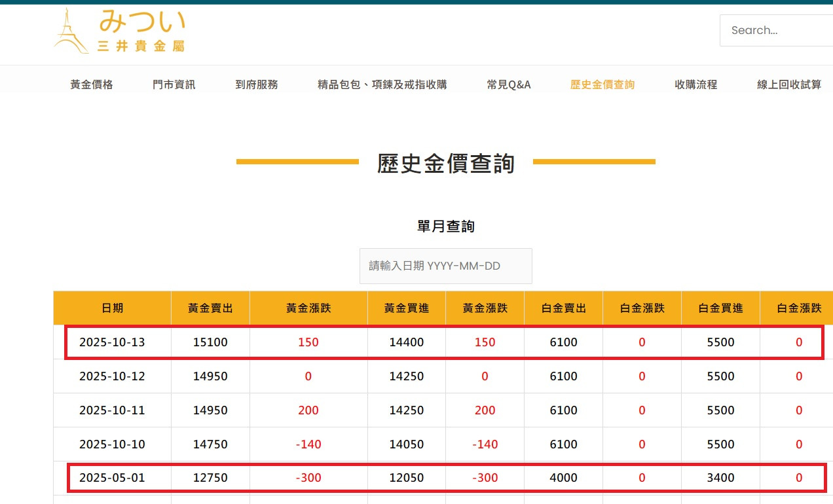This screenshot has height=504, width=833.
Task: Open 收購流程 in the navigation bar
Action: (695, 84)
